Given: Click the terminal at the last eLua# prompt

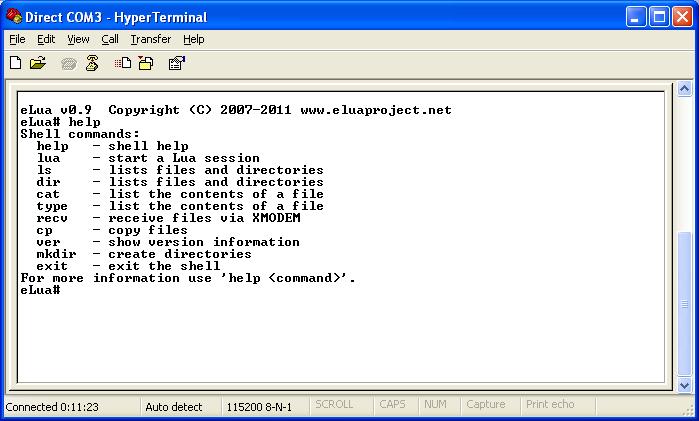Looking at the screenshot, I should tap(66, 290).
